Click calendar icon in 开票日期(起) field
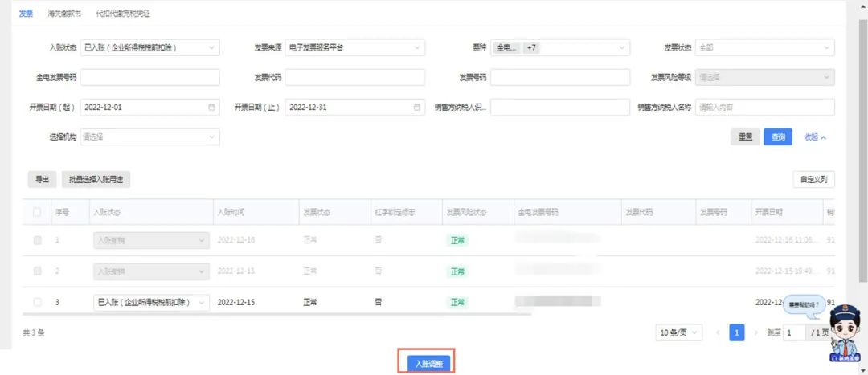The width and height of the screenshot is (868, 375). tap(212, 108)
